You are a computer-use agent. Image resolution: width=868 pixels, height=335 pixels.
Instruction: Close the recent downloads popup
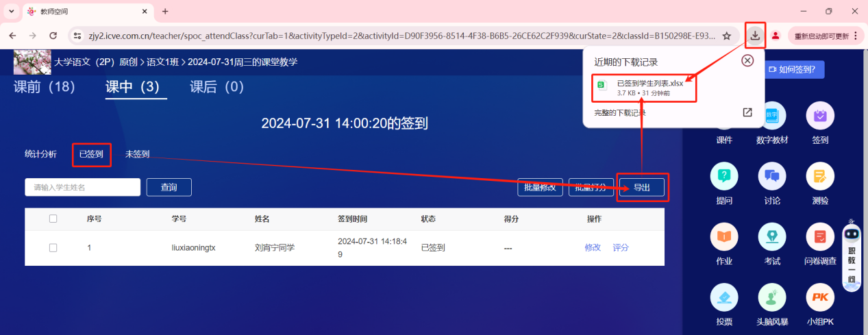click(747, 60)
